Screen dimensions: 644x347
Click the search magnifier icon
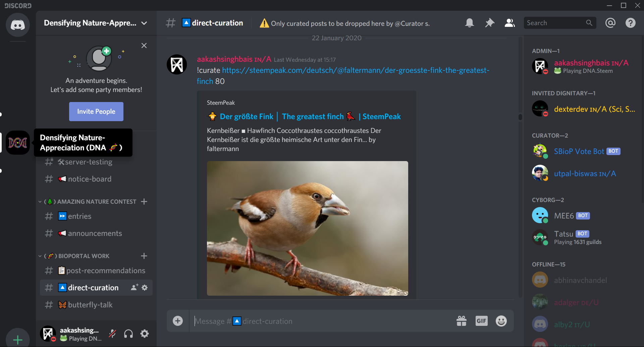pos(589,23)
